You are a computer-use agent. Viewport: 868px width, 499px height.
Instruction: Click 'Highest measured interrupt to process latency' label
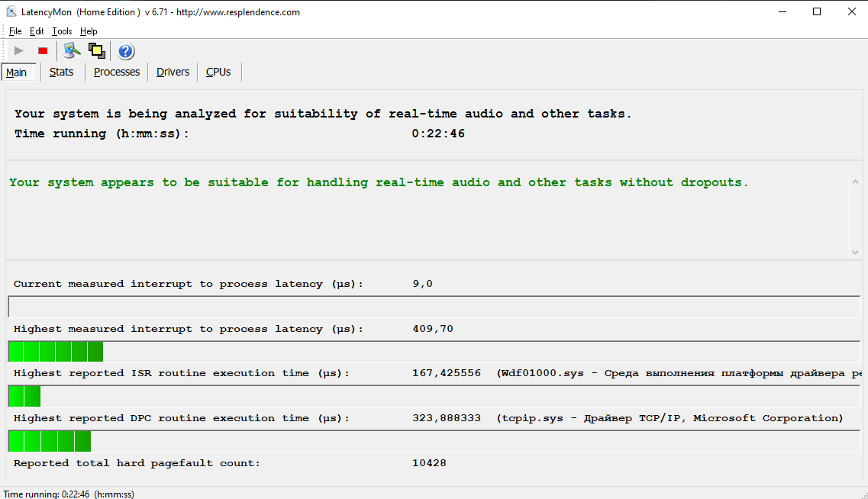189,329
